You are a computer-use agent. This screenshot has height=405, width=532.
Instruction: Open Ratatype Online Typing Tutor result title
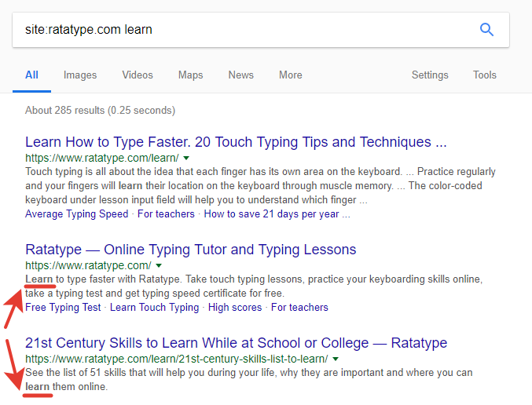point(191,250)
